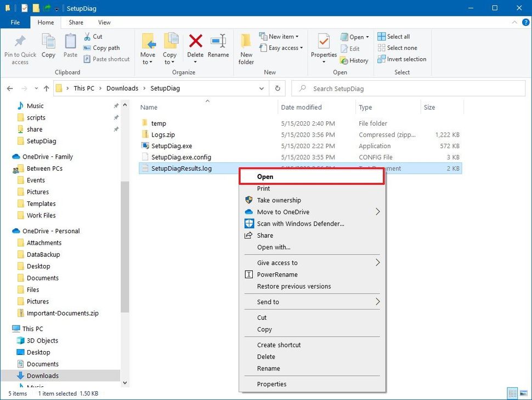Select Take ownership of the file
This screenshot has width=532, height=400.
click(279, 200)
